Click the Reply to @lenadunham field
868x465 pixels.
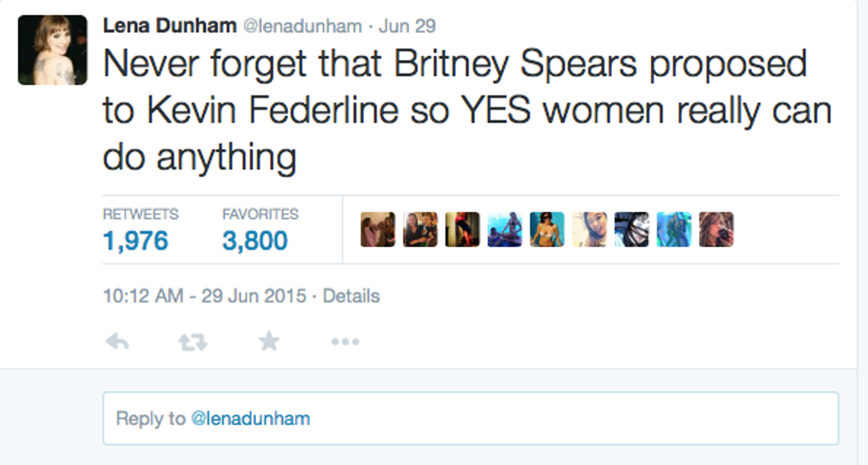coord(470,418)
